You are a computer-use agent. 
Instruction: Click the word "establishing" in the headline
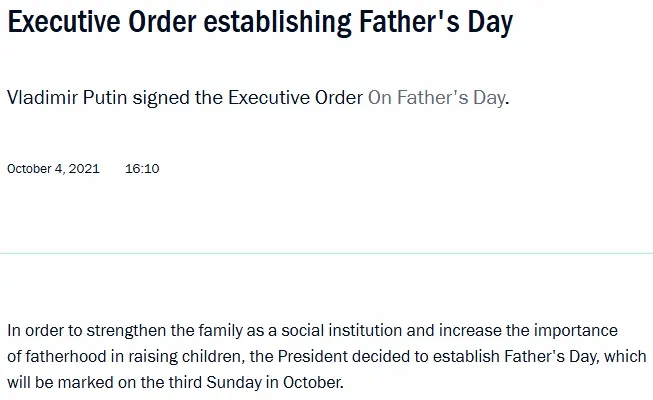pos(268,23)
